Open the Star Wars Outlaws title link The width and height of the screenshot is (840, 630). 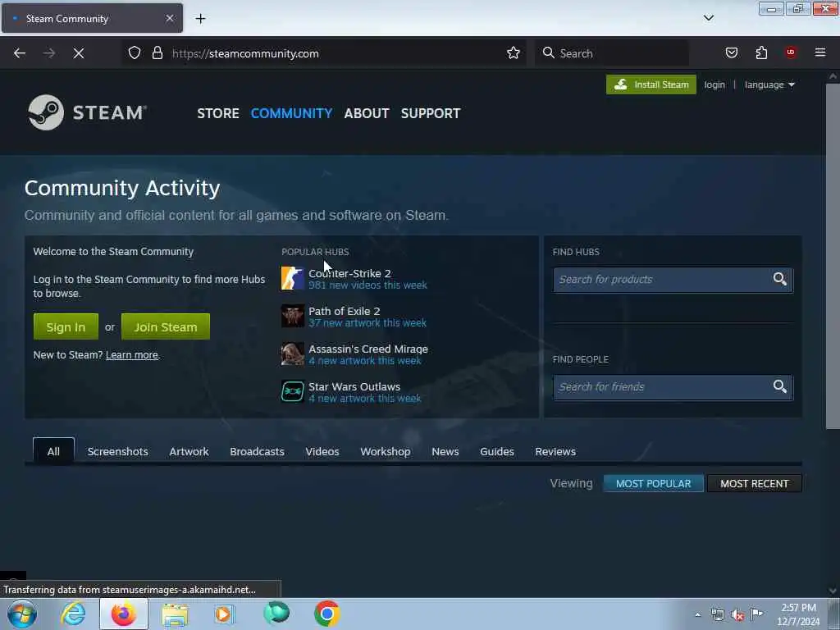click(354, 386)
